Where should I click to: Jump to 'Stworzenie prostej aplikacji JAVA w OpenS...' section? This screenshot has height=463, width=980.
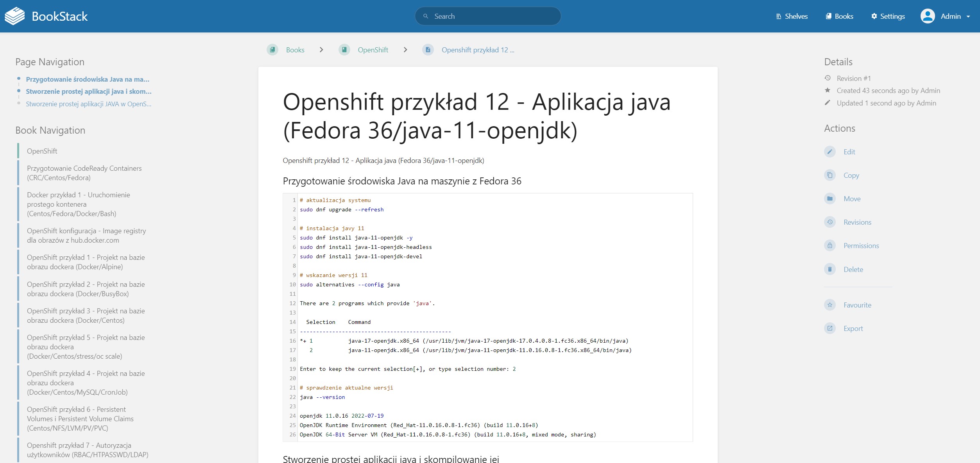tap(88, 104)
